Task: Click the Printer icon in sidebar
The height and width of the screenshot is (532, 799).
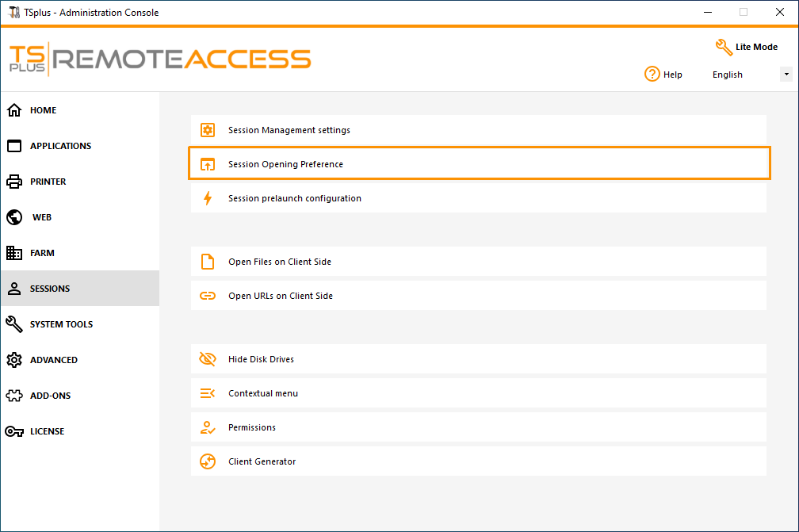Action: coord(14,182)
